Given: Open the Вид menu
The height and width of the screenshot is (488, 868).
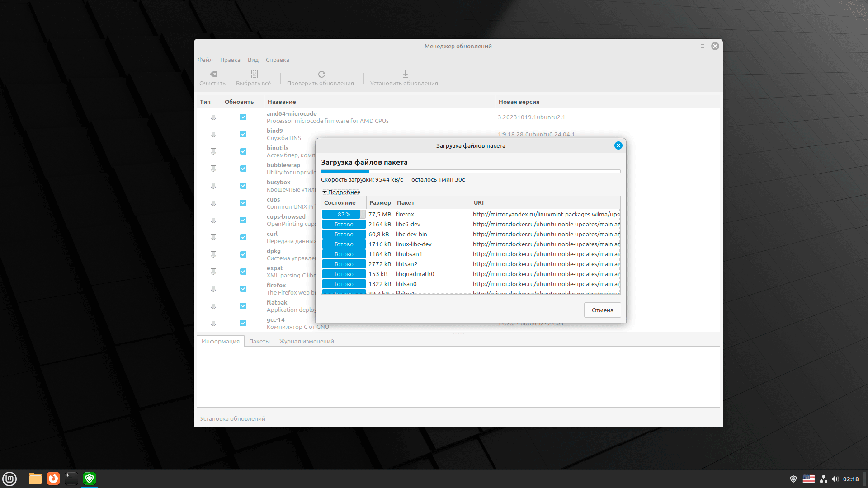Looking at the screenshot, I should coord(253,60).
